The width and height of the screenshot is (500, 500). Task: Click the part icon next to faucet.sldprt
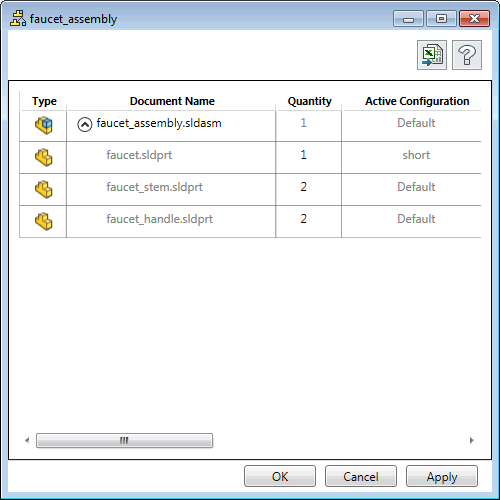pos(44,157)
